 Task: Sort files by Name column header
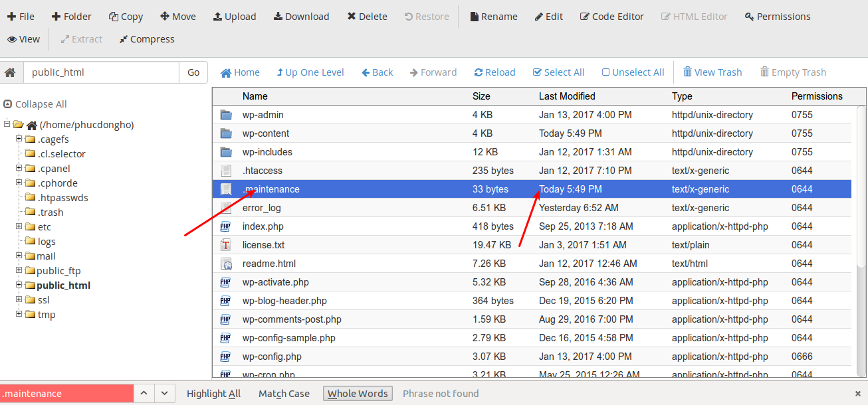[x=255, y=96]
